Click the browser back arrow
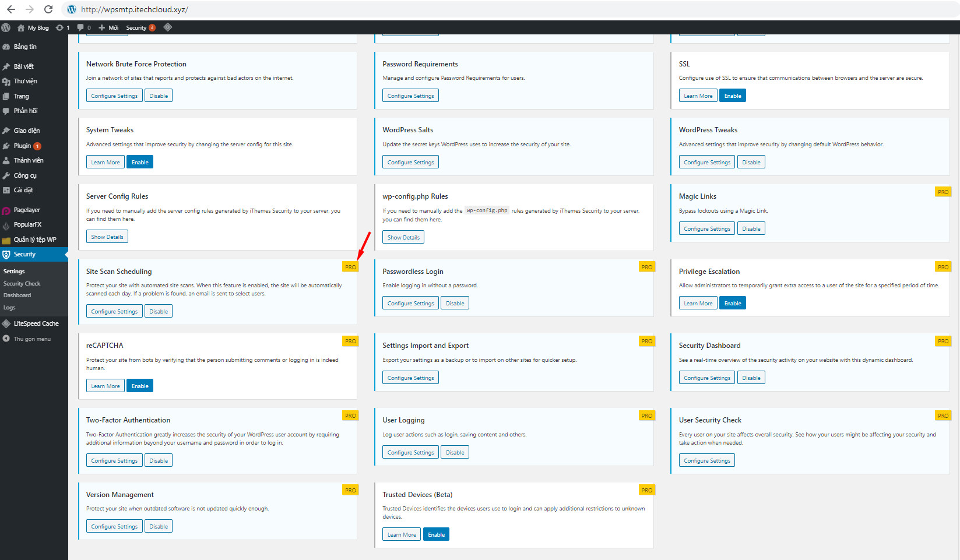Viewport: 960px width, 560px height. click(x=11, y=9)
